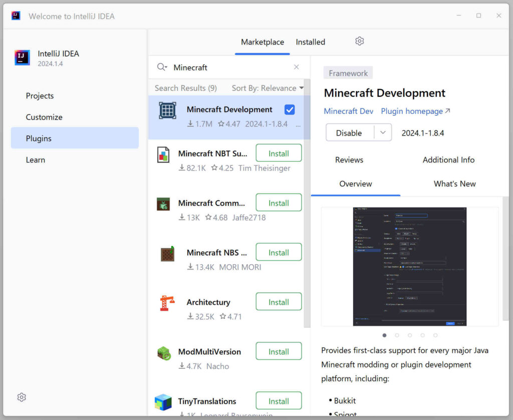
Task: Open the Minecraft Dev vendor link
Action: pyautogui.click(x=349, y=111)
